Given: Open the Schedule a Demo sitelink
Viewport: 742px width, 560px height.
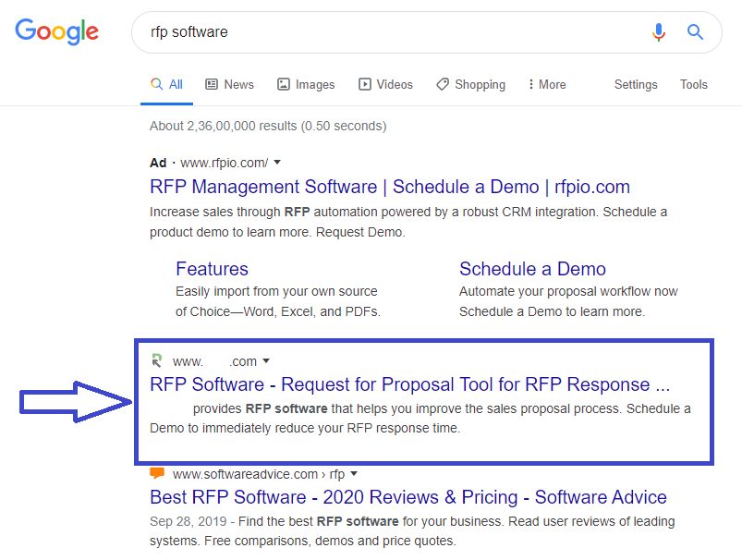Looking at the screenshot, I should [532, 269].
